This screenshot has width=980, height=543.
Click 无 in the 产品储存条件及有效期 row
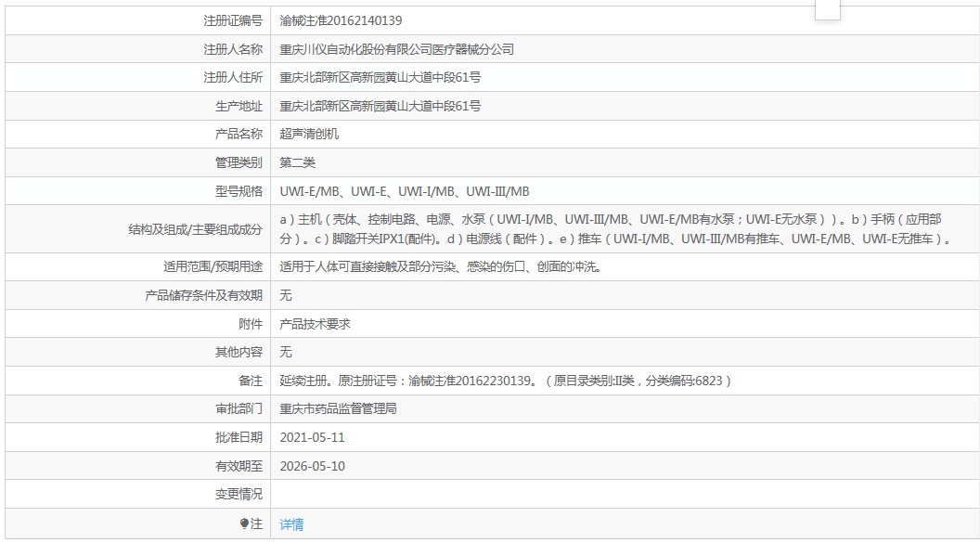[286, 295]
